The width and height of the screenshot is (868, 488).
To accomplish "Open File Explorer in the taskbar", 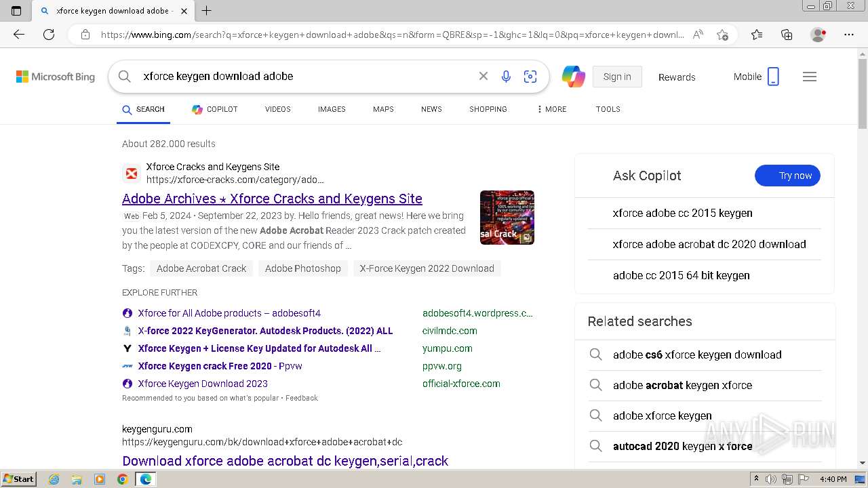I will pyautogui.click(x=77, y=479).
